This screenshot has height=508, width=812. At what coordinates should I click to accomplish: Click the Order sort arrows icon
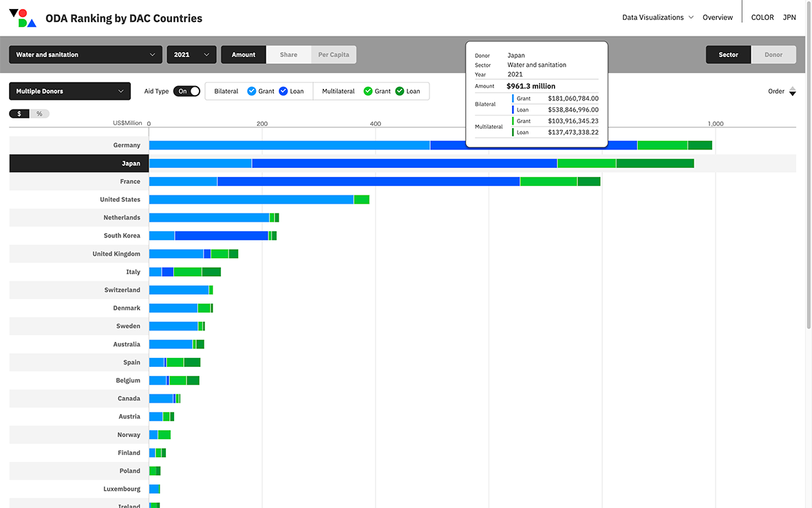(x=792, y=91)
